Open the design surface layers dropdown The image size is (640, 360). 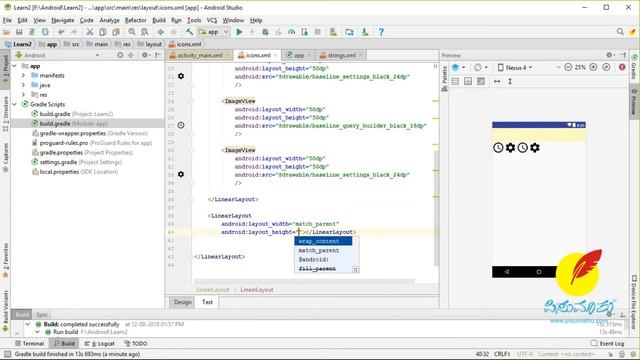click(458, 67)
